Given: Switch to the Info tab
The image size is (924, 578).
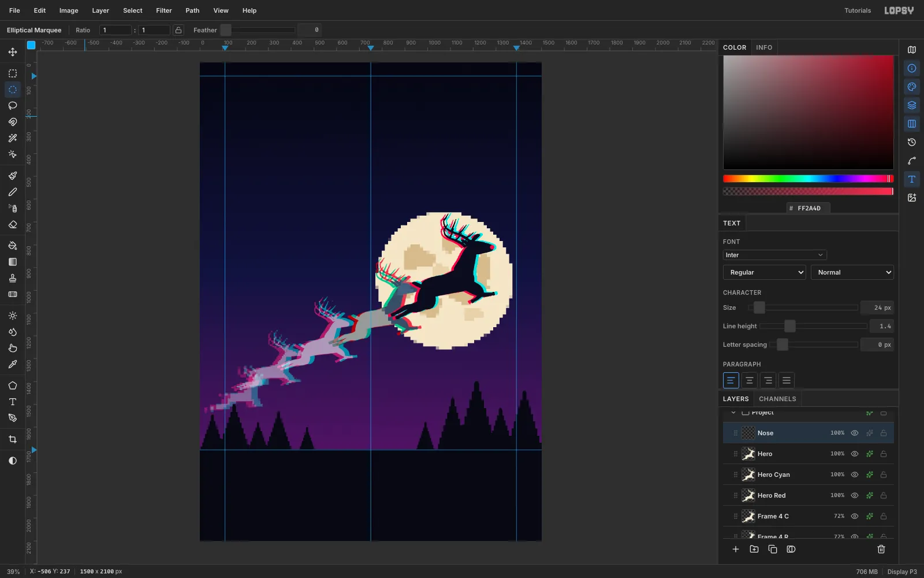Looking at the screenshot, I should coord(764,47).
